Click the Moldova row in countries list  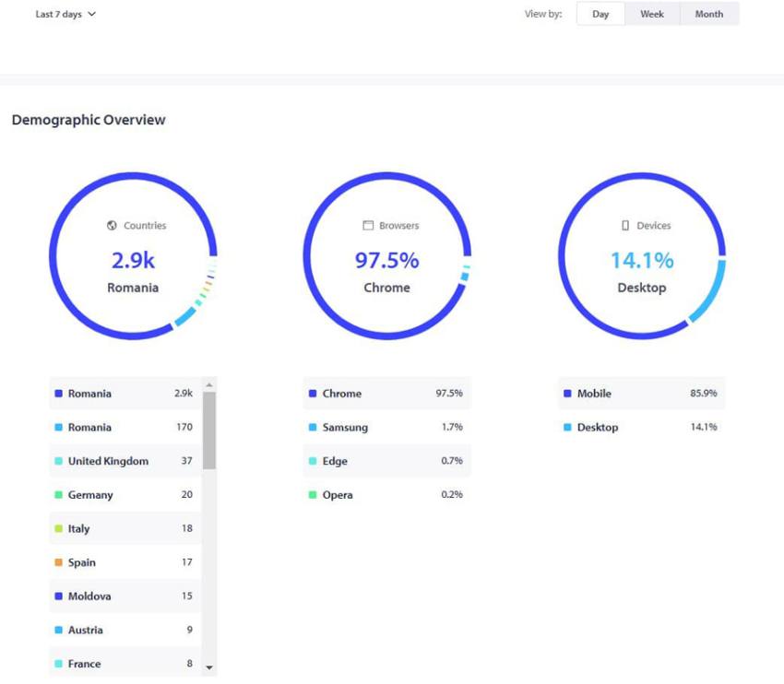pos(125,596)
